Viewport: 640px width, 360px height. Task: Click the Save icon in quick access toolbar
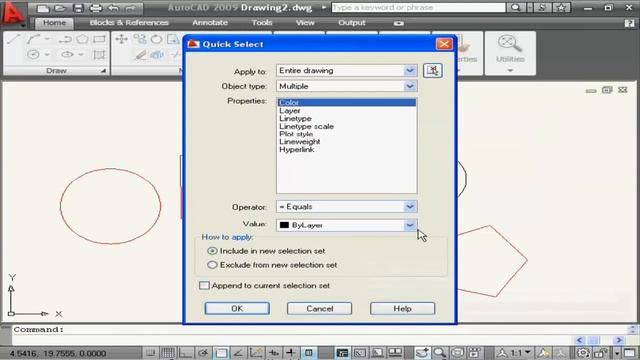(78, 8)
